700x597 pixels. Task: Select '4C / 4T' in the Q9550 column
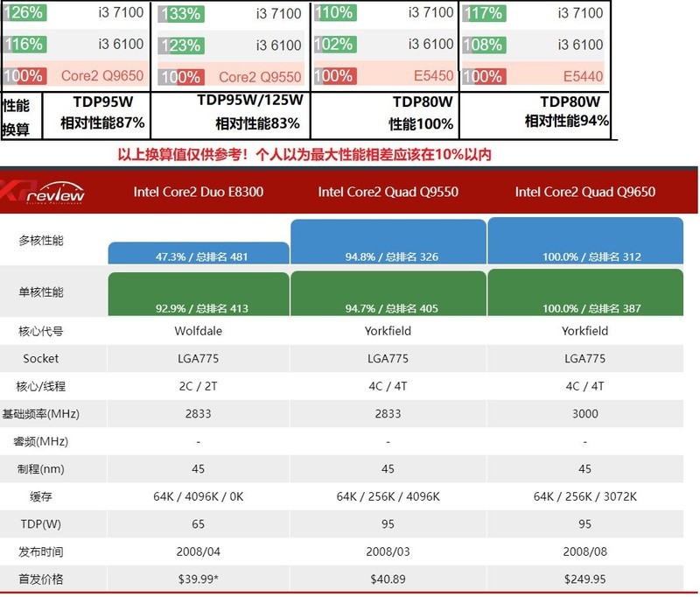click(x=388, y=386)
